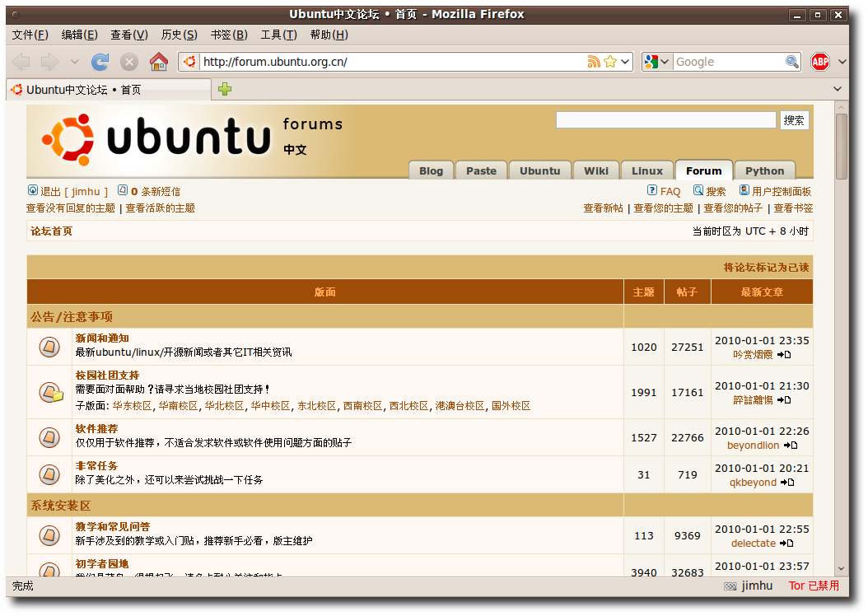This screenshot has width=868, height=616.
Task: Open 查看书签 link
Action: point(793,208)
